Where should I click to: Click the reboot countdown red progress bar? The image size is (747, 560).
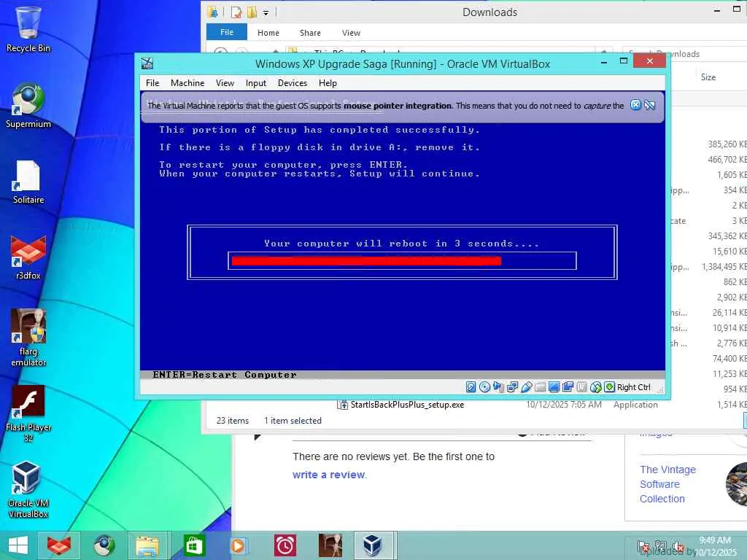pyautogui.click(x=366, y=260)
